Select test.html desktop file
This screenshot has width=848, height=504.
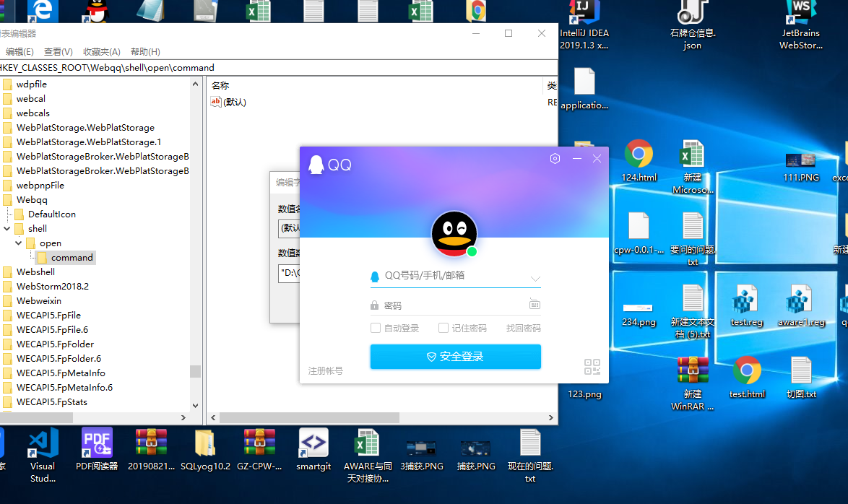point(747,378)
